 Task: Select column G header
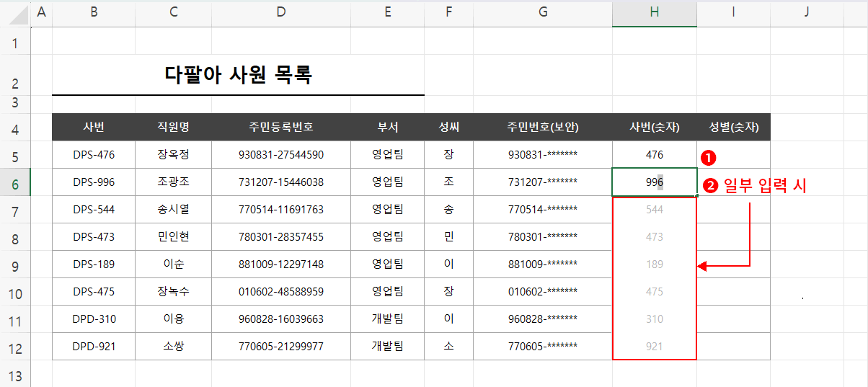543,12
